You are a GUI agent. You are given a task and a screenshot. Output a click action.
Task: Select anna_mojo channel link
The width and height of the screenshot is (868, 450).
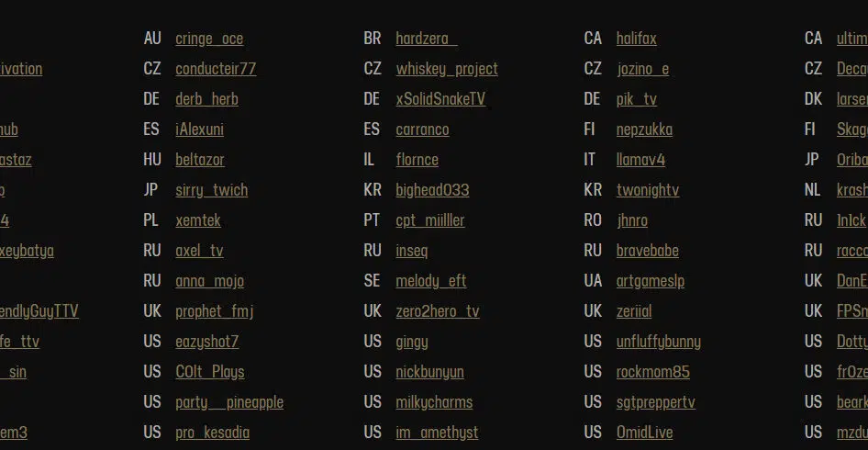[210, 281]
